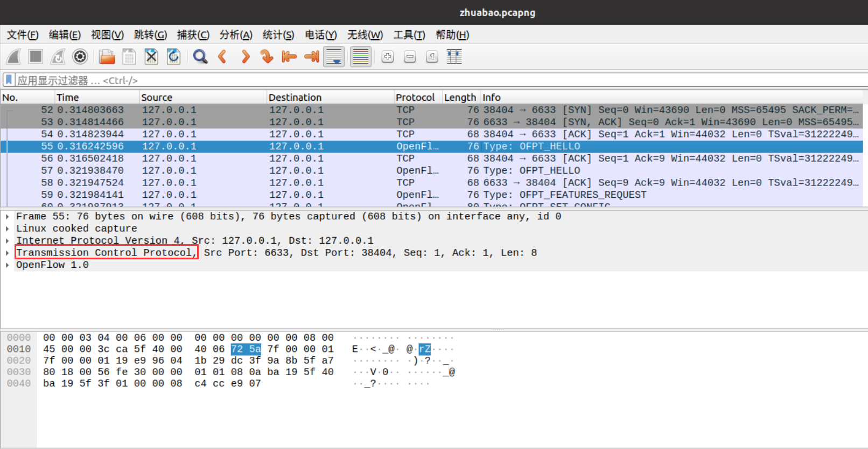868x449 pixels.
Task: Select packet 58 TCP row
Action: [x=431, y=183]
